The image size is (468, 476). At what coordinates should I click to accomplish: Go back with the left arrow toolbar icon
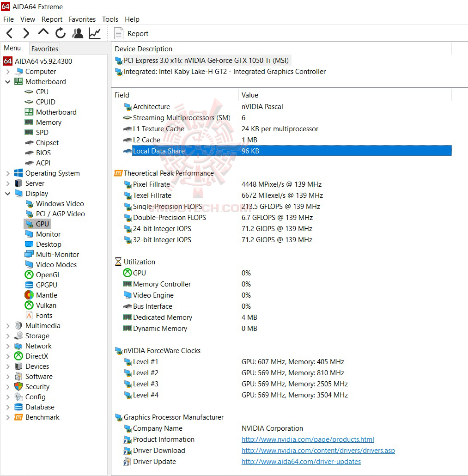[9, 33]
